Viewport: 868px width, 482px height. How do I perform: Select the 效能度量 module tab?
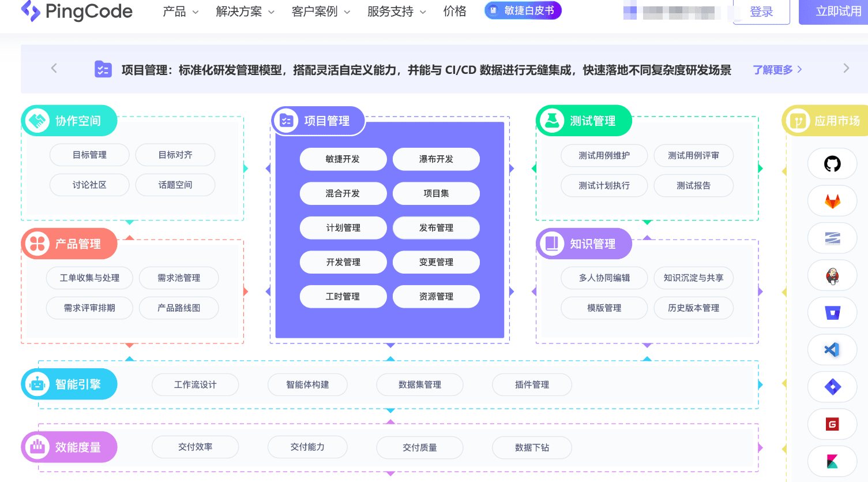click(69, 447)
